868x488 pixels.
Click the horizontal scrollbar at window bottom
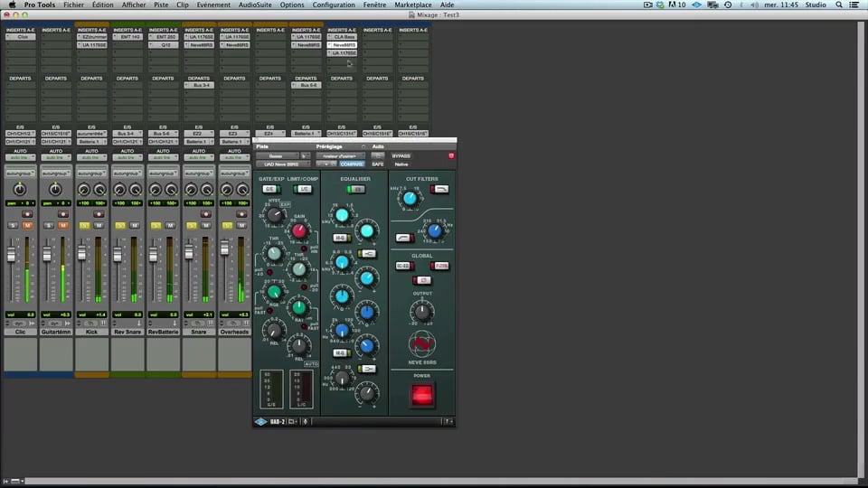point(440,481)
